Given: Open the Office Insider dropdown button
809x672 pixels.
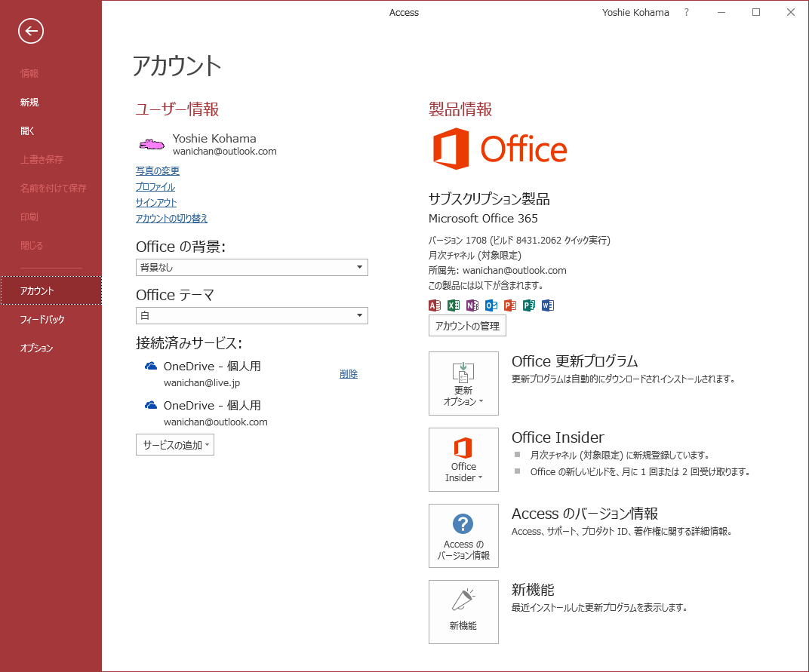Looking at the screenshot, I should (x=463, y=459).
